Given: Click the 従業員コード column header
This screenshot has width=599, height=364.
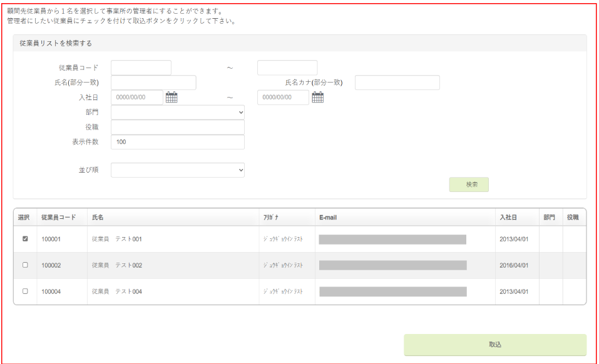Looking at the screenshot, I should [x=59, y=217].
